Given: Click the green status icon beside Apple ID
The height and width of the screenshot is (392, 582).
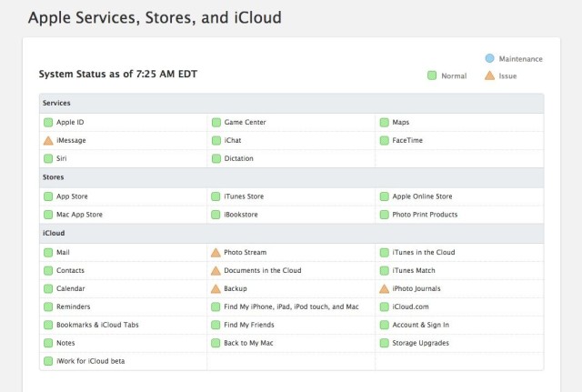Looking at the screenshot, I should click(x=48, y=122).
